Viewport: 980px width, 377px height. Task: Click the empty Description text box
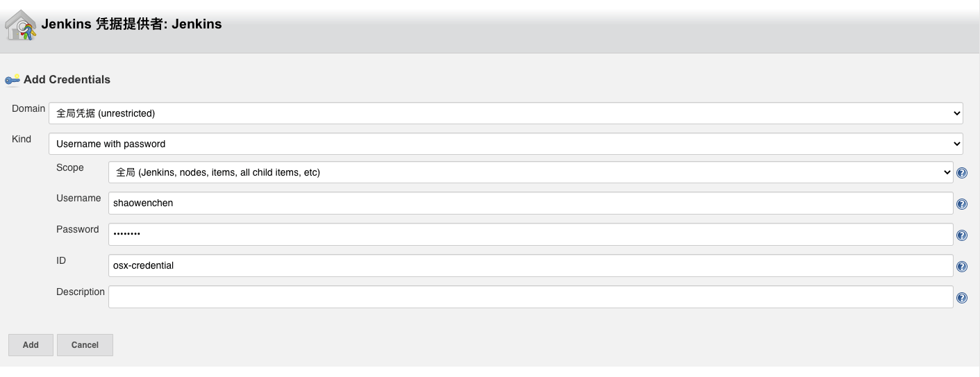[x=531, y=296]
